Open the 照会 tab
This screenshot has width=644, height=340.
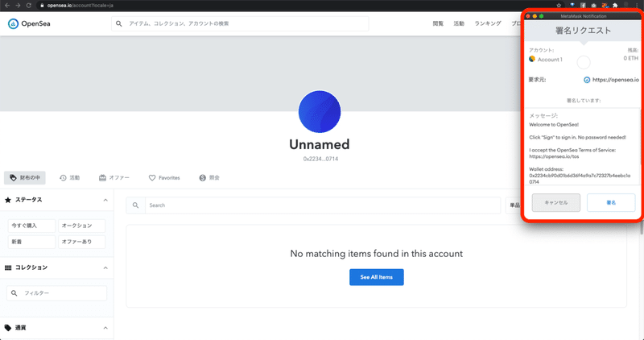[209, 177]
